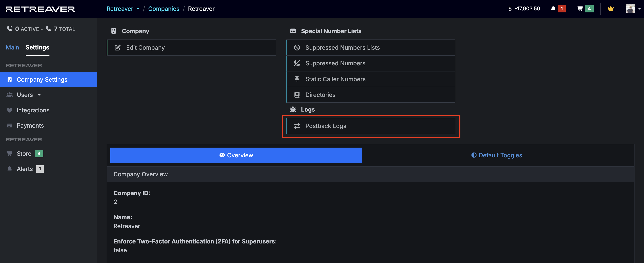The width and height of the screenshot is (644, 263).
Task: Click the Logs bug icon
Action: 293,110
